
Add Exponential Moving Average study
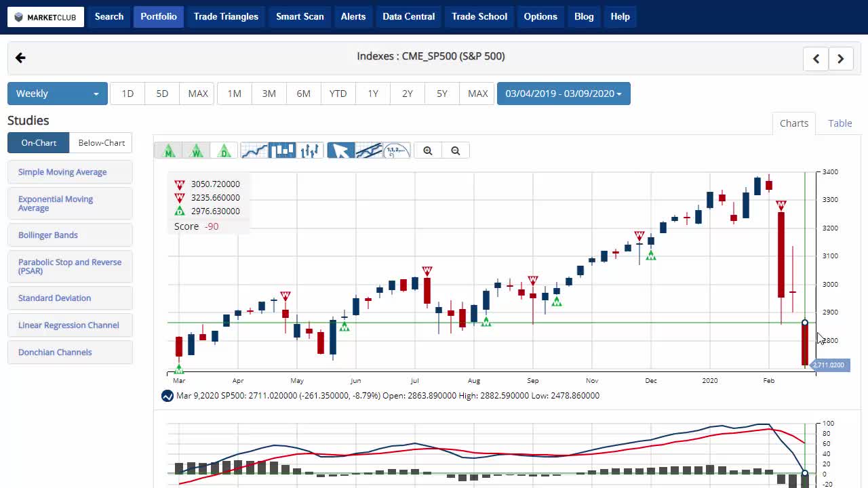point(70,203)
